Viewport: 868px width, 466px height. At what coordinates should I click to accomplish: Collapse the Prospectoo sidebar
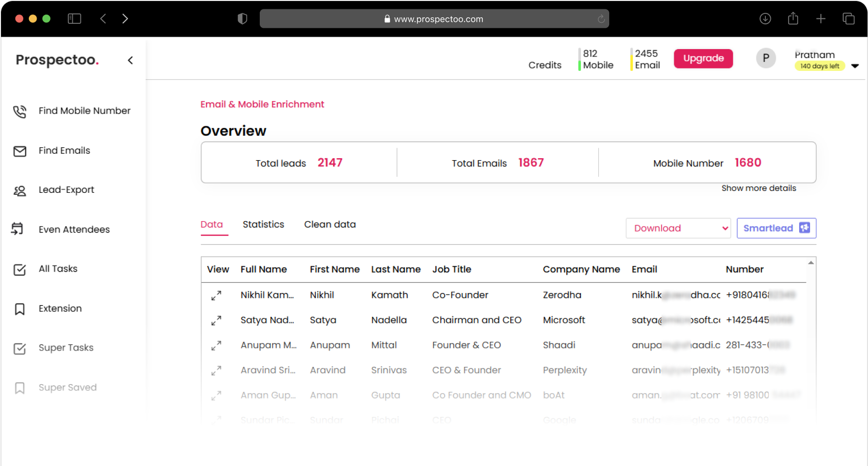pos(130,60)
